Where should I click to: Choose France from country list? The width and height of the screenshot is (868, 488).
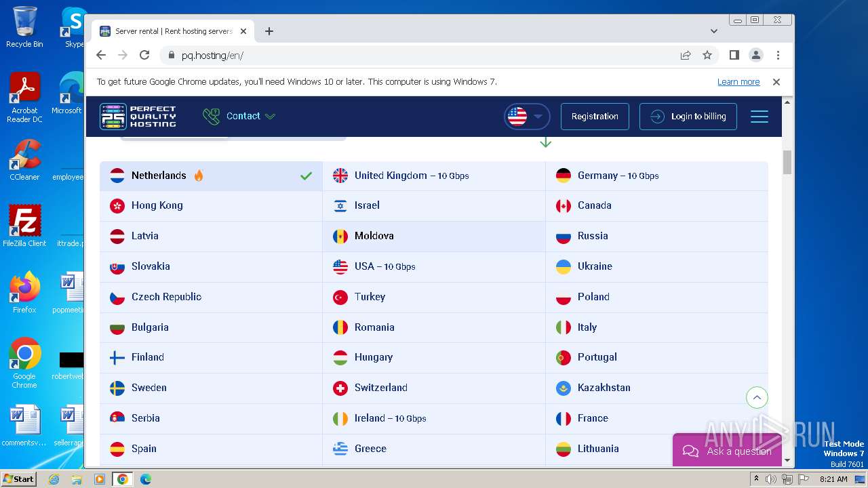tap(657, 418)
